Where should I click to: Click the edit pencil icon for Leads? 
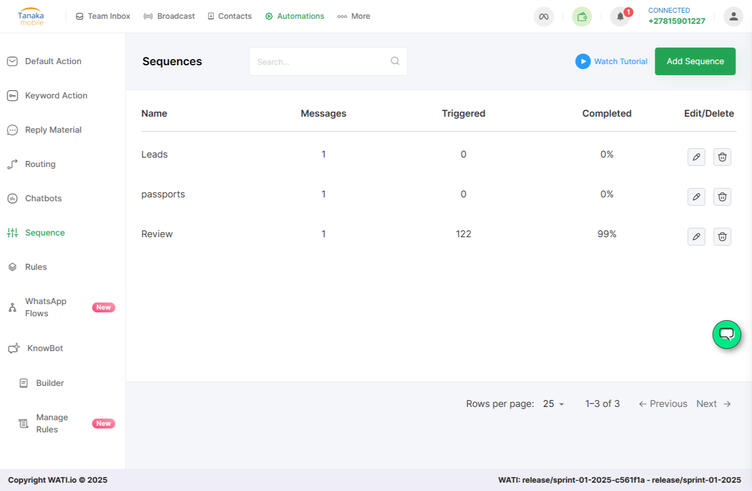[x=696, y=157]
